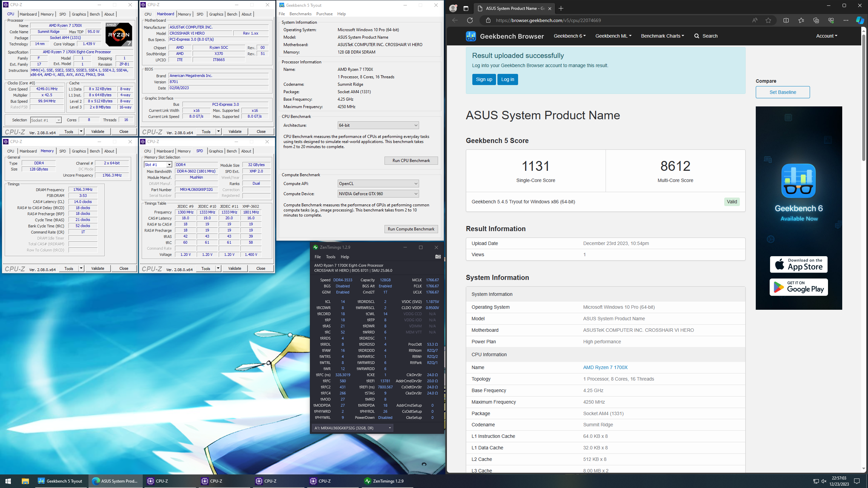Open the Slot #1 memory slot dropdown
The image size is (868, 488).
coord(158,165)
